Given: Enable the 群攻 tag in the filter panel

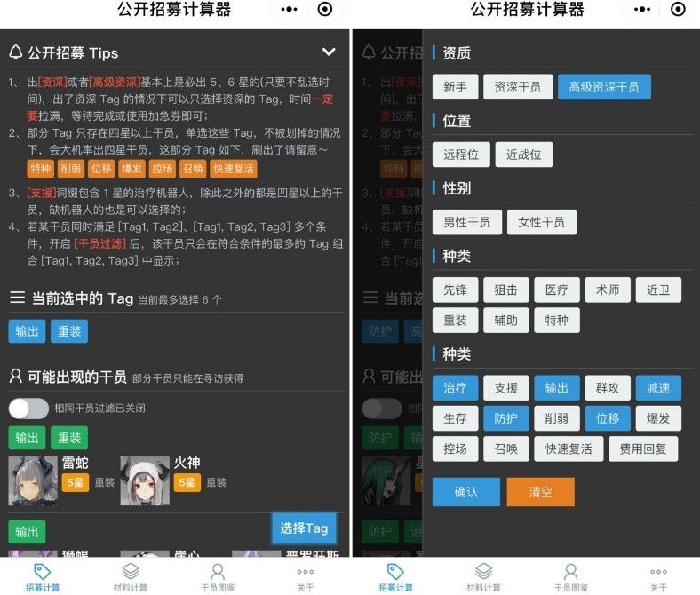Looking at the screenshot, I should [608, 388].
